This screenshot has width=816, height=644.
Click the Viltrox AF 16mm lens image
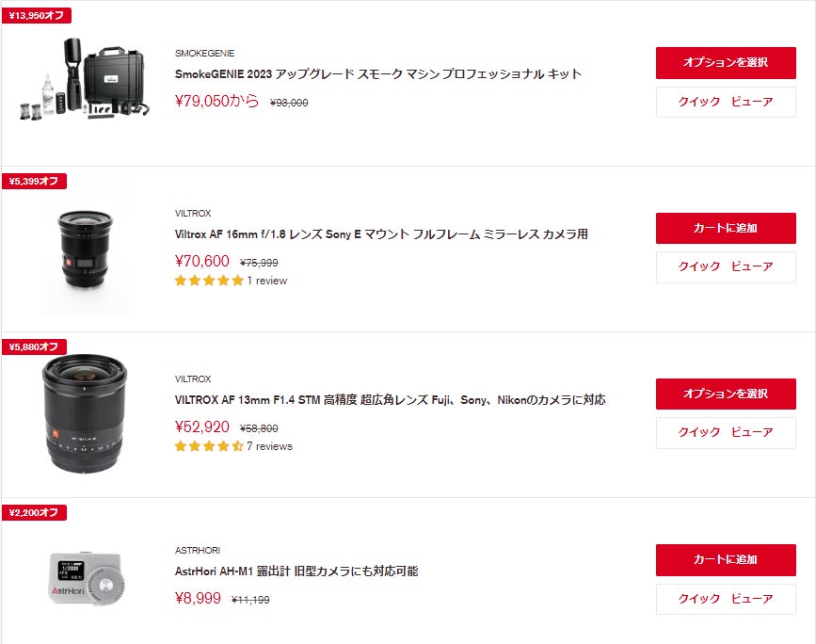pyautogui.click(x=85, y=248)
